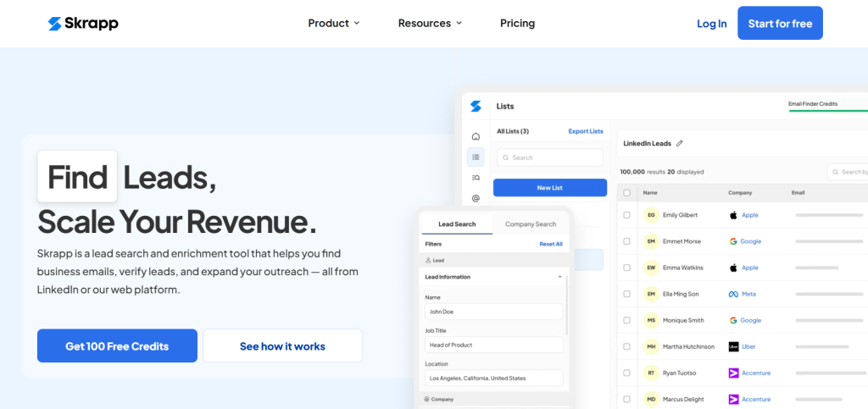Check the select-all checkbox in table header

click(626, 193)
